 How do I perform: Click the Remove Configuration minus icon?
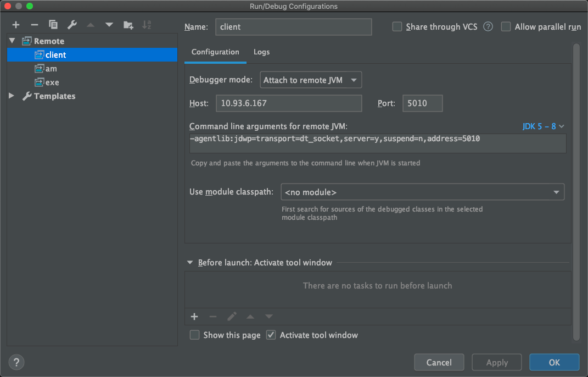(x=35, y=25)
